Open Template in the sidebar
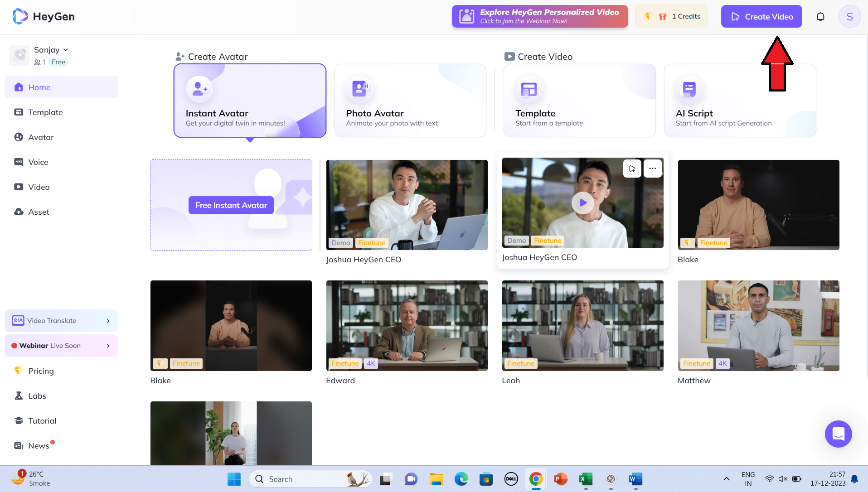Viewport: 868px width, 492px height. (61, 112)
